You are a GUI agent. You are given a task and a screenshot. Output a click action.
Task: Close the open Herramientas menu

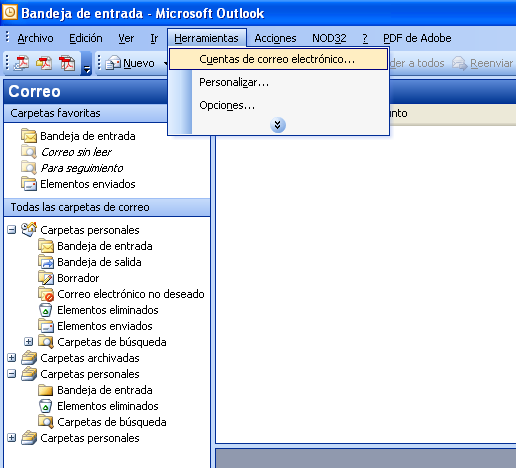point(206,38)
